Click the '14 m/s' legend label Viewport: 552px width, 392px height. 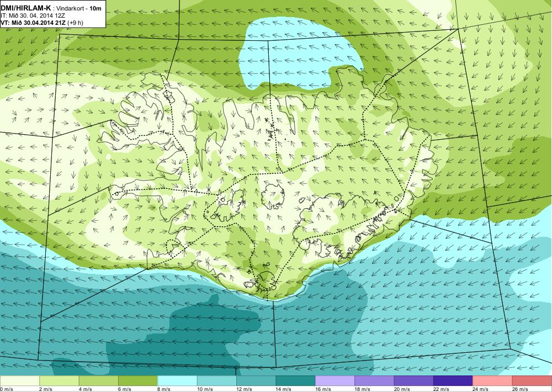(x=284, y=389)
